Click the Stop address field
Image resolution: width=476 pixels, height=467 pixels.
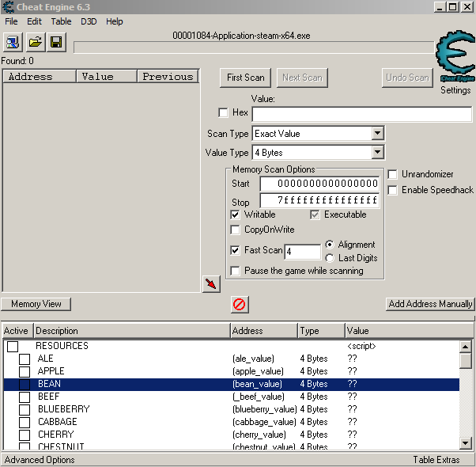pyautogui.click(x=319, y=200)
